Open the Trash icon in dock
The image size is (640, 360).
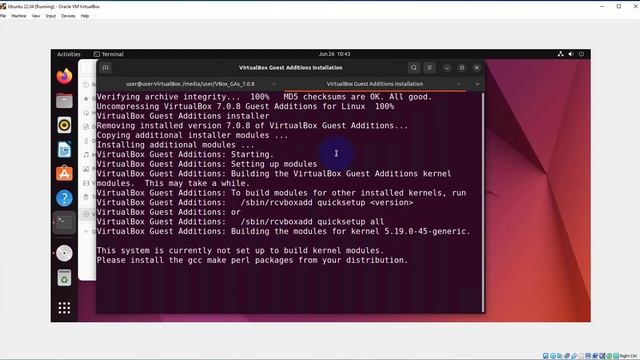pos(64,278)
